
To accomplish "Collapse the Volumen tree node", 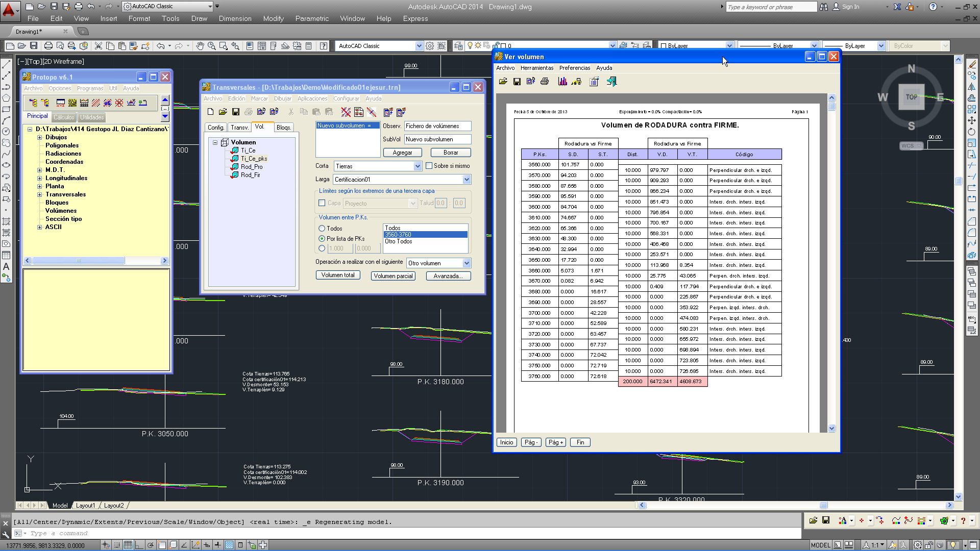I will tap(215, 142).
